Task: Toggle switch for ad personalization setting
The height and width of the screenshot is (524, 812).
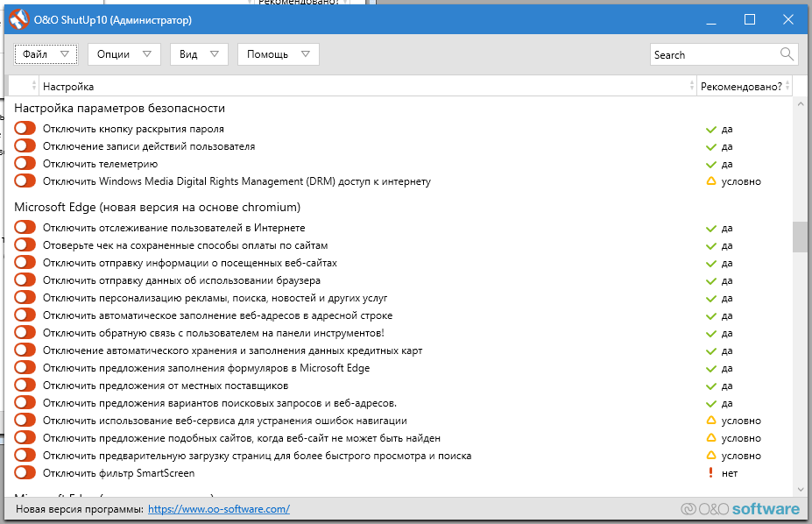Action: pyautogui.click(x=25, y=298)
